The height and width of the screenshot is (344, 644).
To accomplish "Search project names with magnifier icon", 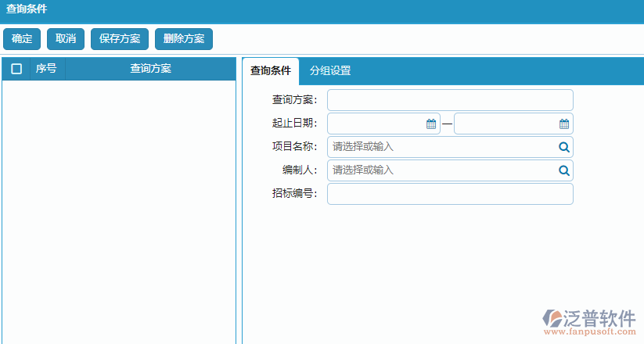I will pos(564,147).
